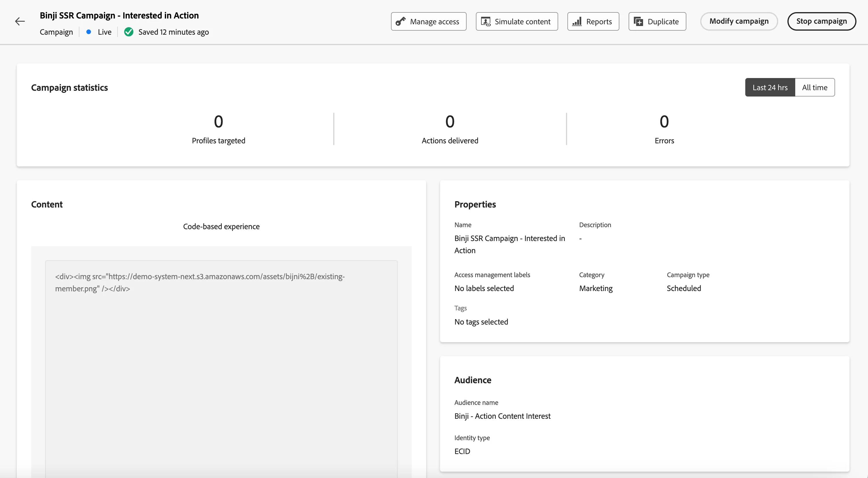Screen dimensions: 868x478
Task: Go back using the left arrow icon
Action: pos(20,22)
